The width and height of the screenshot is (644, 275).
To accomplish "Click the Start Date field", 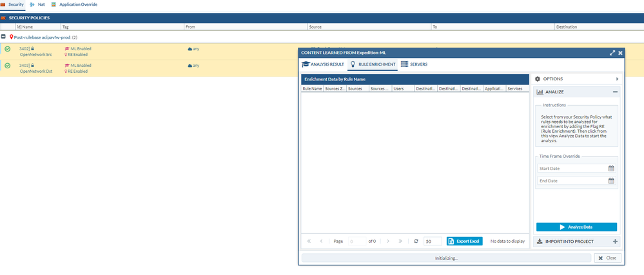I will tap(572, 168).
